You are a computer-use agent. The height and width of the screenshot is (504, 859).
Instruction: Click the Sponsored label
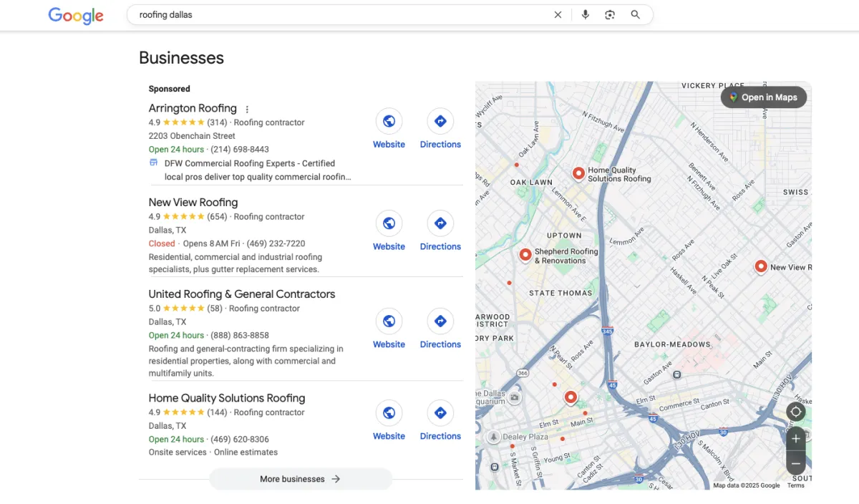click(170, 89)
